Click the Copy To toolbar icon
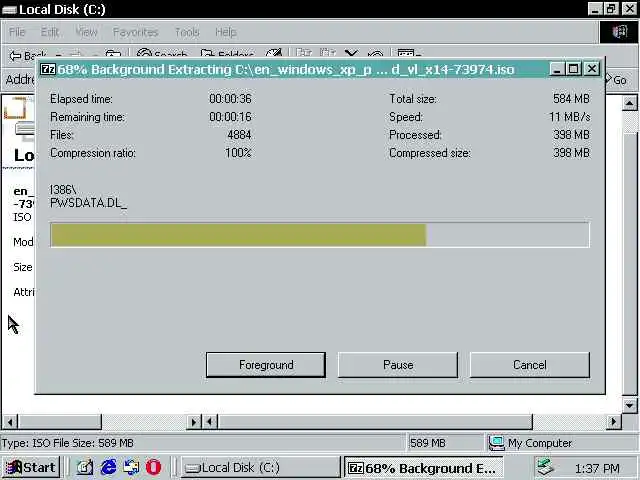 (x=328, y=54)
